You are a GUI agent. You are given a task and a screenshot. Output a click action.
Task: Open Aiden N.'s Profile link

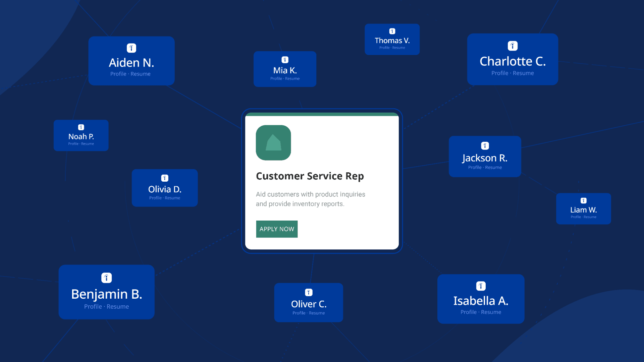click(118, 74)
